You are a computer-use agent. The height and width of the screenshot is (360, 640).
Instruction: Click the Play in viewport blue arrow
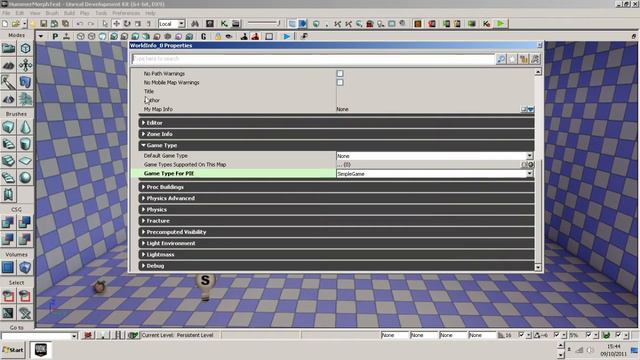point(287,36)
